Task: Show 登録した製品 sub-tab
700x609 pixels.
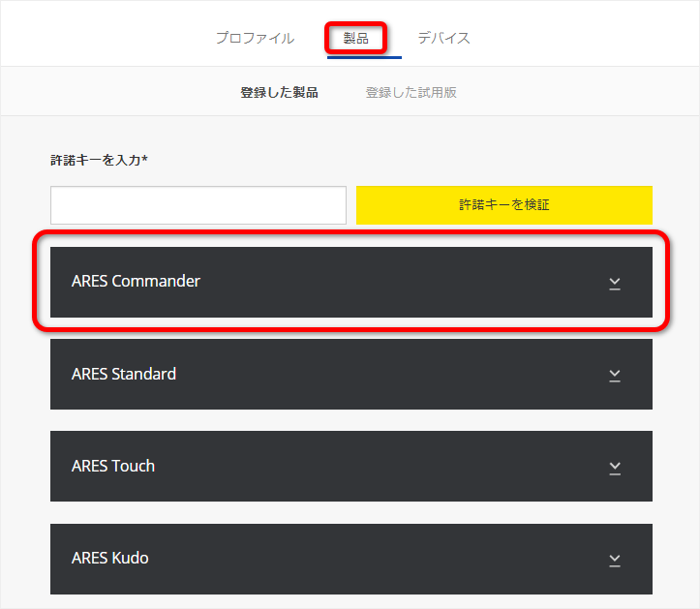Action: (x=279, y=92)
